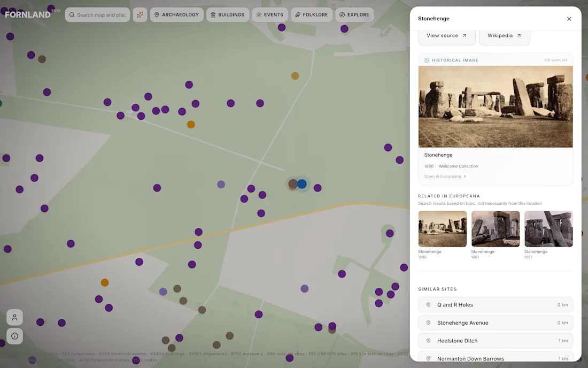Click pin icon beside Heelstone Ditch
Viewport: 588px width, 368px height.
click(428, 341)
